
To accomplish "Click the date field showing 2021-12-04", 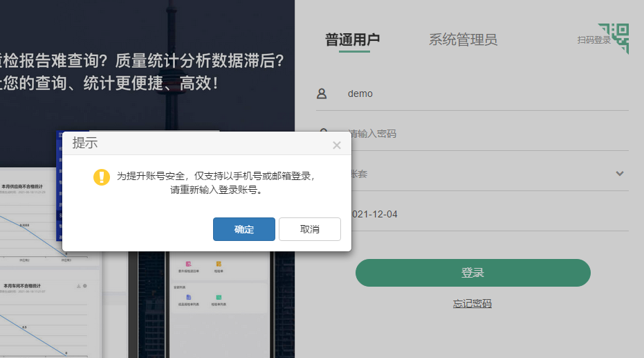I will pyautogui.click(x=490, y=214).
